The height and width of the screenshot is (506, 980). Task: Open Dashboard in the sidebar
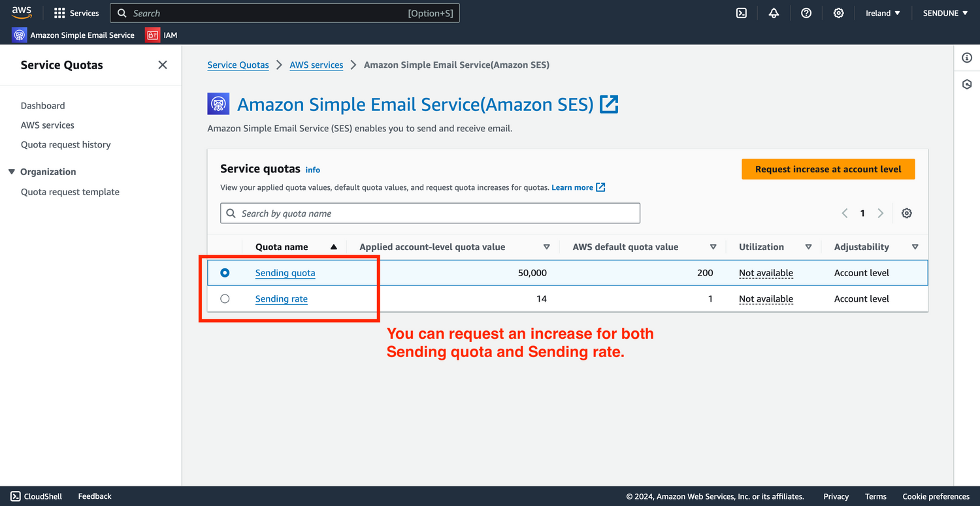[x=43, y=106]
